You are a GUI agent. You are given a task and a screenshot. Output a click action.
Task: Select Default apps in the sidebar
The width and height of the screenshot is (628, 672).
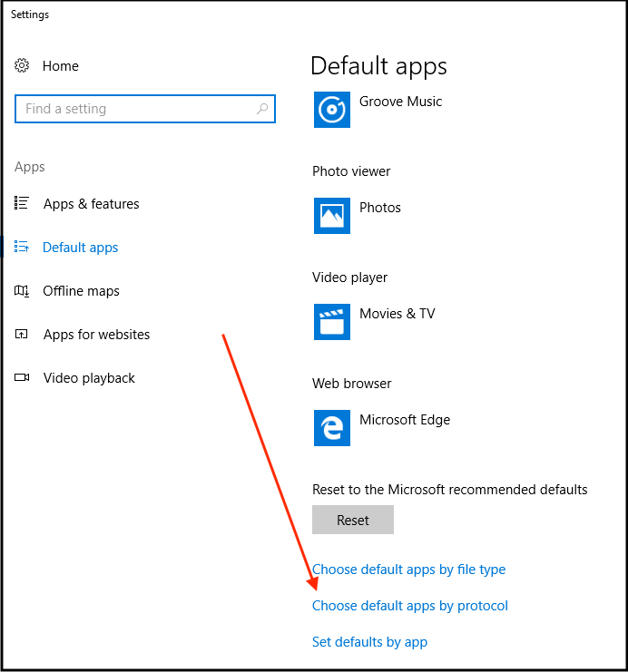(80, 248)
